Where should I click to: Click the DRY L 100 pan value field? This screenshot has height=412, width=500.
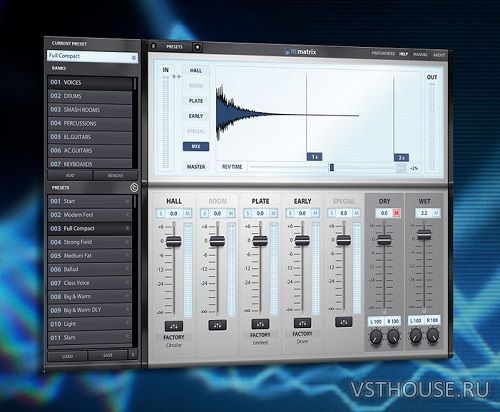[x=376, y=322]
